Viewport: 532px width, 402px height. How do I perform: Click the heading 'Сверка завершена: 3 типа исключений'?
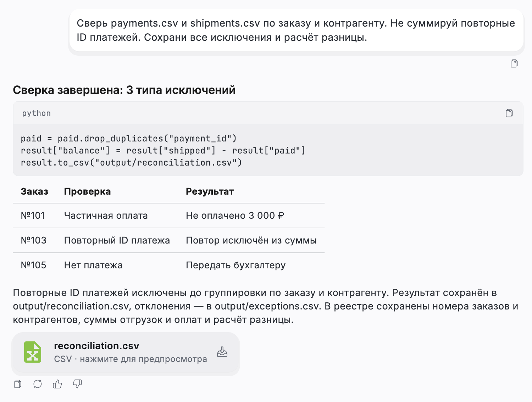tap(124, 90)
